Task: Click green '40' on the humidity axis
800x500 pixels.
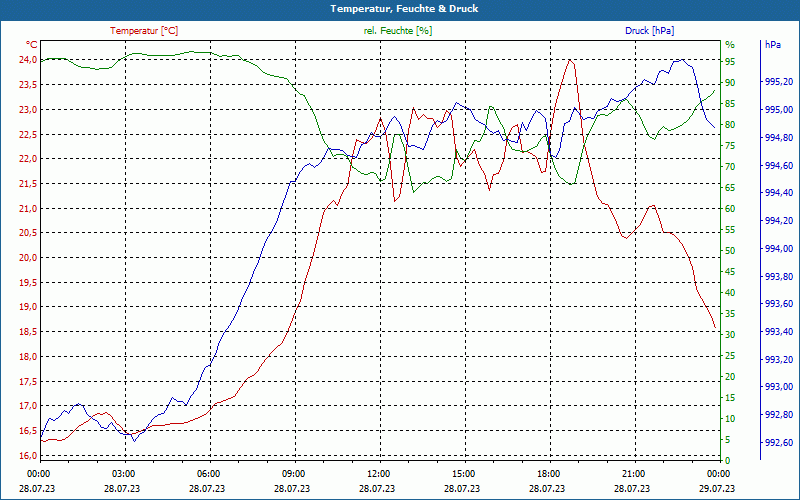Action: click(x=730, y=293)
